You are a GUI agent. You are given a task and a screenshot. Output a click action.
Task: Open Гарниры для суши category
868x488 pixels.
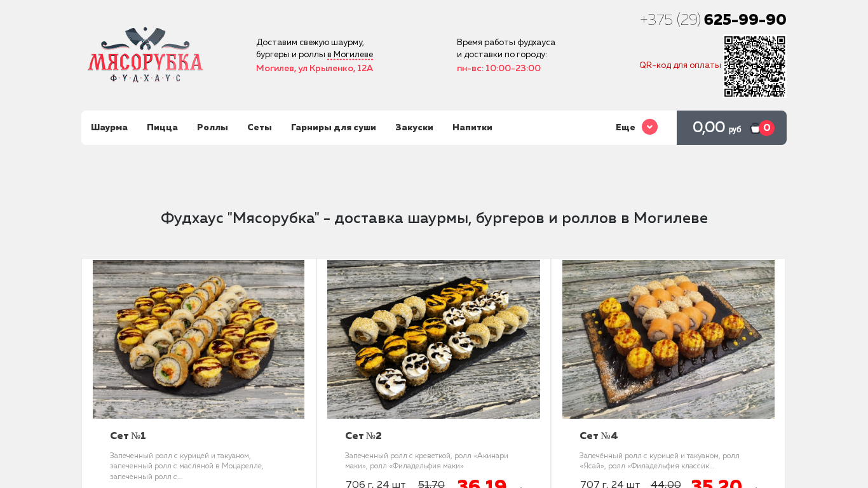(x=334, y=128)
